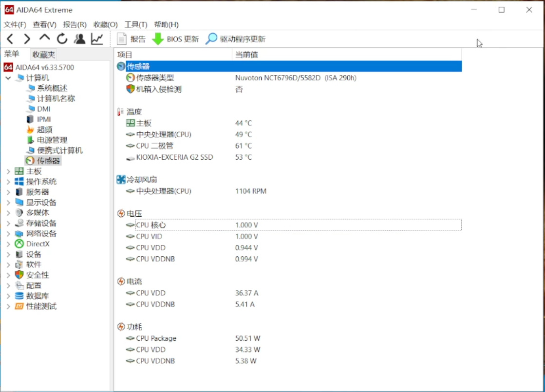This screenshot has height=392, width=545.
Task: Go forward with the right arrow
Action: click(x=27, y=39)
